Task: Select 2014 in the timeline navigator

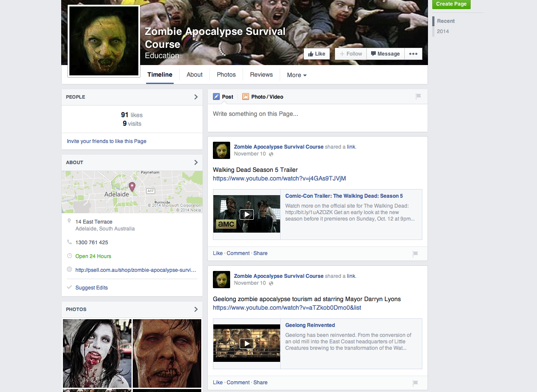Action: pyautogui.click(x=443, y=31)
